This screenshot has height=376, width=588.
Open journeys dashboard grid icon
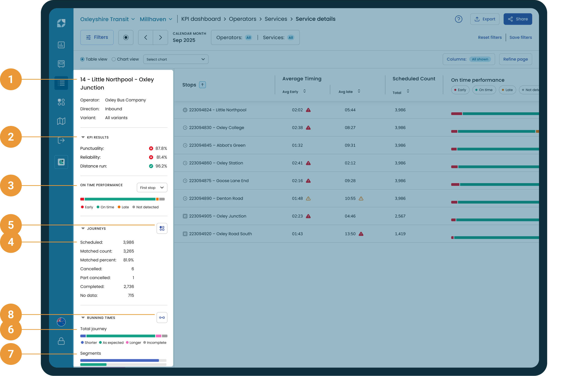pos(162,228)
